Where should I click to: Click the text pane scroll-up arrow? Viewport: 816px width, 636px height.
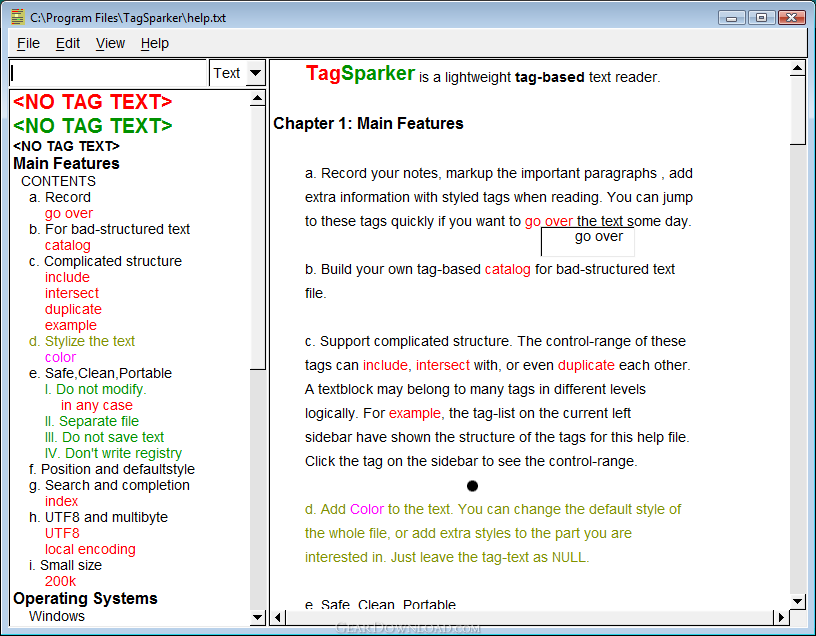797,68
